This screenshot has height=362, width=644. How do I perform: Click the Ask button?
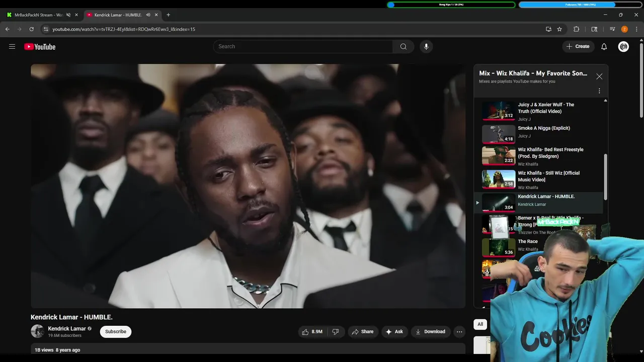[394, 332]
